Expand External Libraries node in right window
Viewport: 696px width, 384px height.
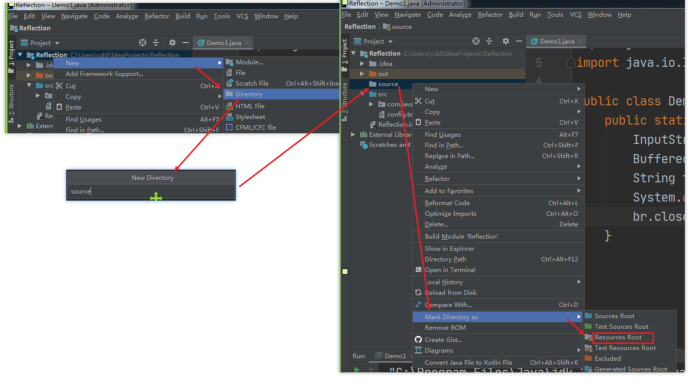click(x=353, y=134)
